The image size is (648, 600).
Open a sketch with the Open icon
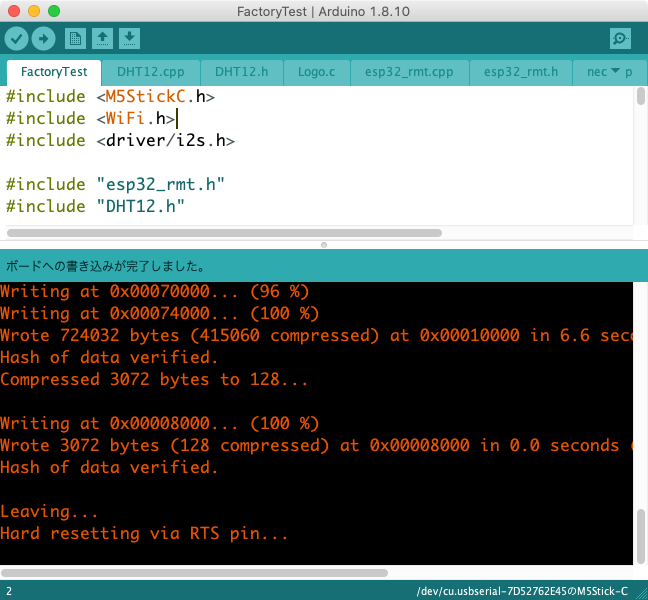[102, 39]
